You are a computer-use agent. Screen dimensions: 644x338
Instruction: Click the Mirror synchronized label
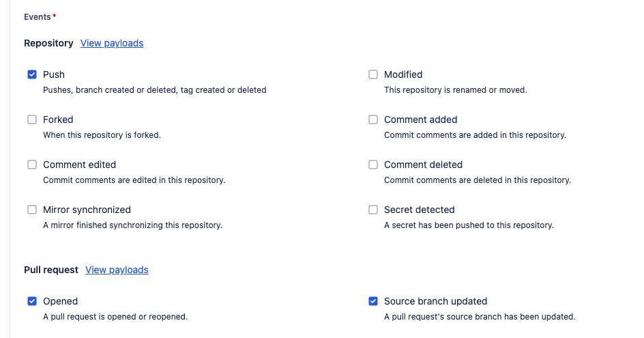(87, 210)
